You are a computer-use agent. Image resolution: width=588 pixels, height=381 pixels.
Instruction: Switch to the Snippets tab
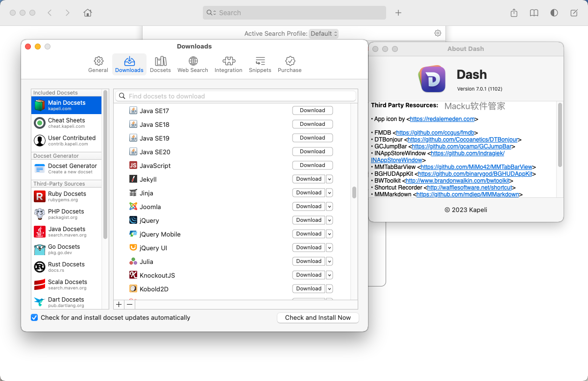(260, 64)
